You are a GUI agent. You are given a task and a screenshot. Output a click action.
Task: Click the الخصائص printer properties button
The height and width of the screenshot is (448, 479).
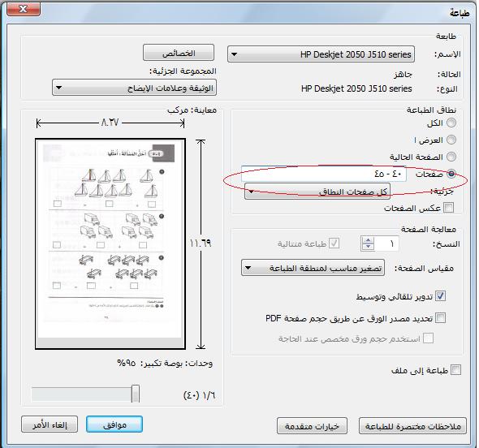[179, 53]
